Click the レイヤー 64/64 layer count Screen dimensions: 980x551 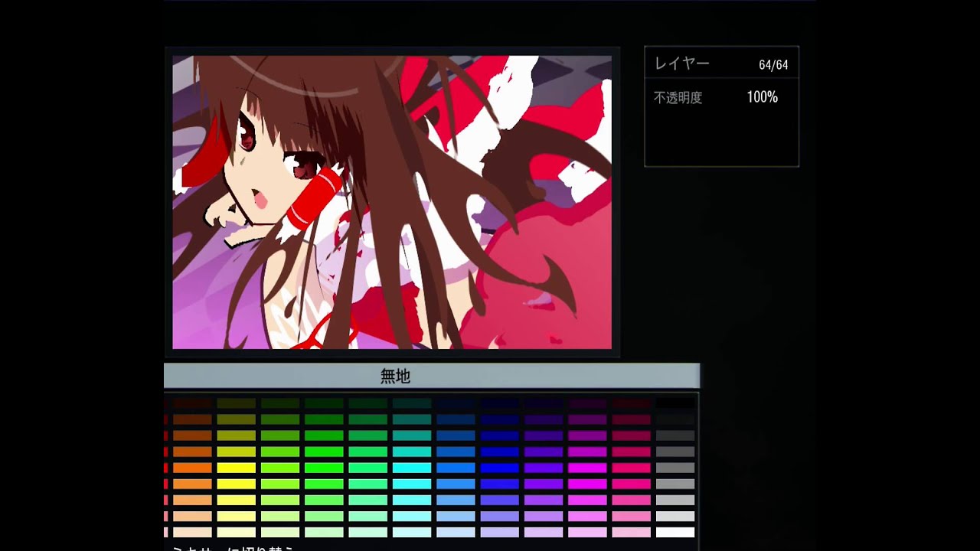(773, 65)
